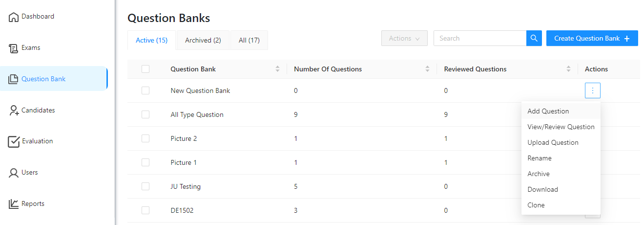Choose Upload Question from the context menu

[x=553, y=142]
